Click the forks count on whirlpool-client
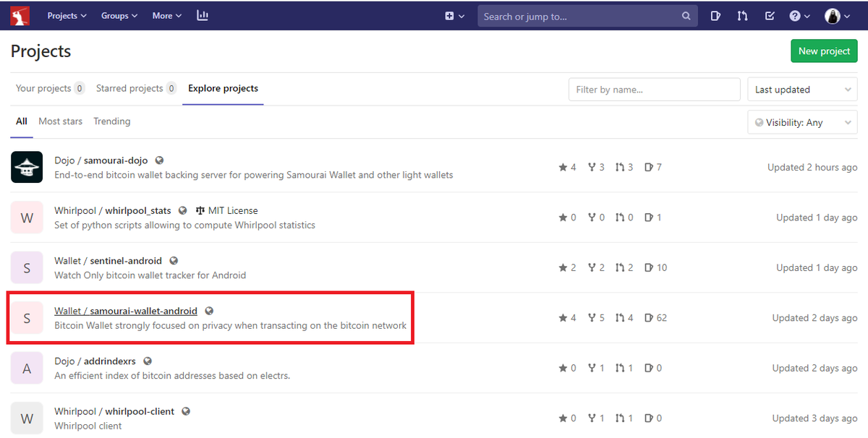The width and height of the screenshot is (868, 438). pyautogui.click(x=596, y=418)
